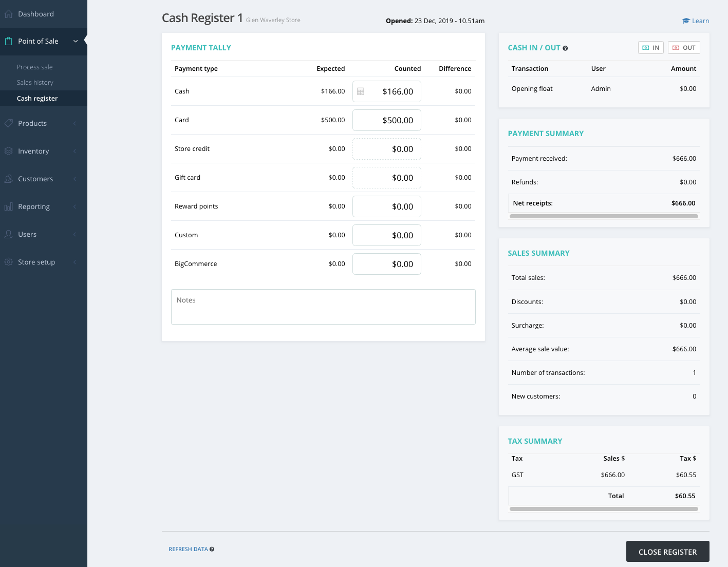Click the Payment Summary horizontal scrollbar
Image resolution: width=728 pixels, height=567 pixels.
click(x=604, y=216)
